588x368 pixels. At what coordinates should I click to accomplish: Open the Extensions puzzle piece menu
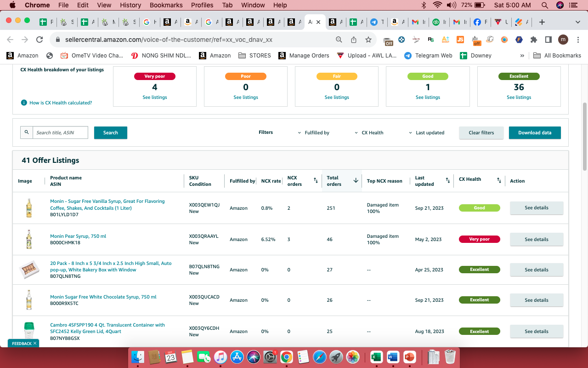pyautogui.click(x=533, y=40)
